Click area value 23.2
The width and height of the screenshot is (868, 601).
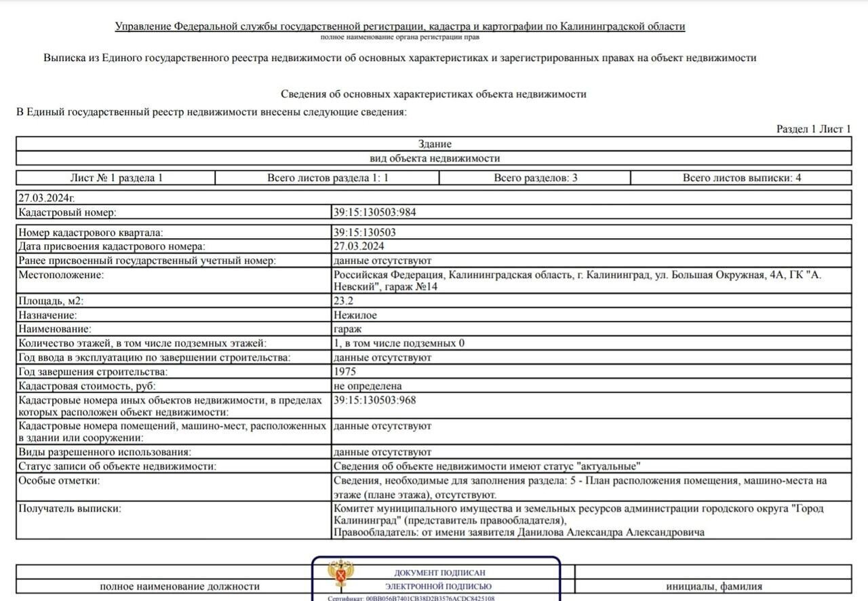[x=343, y=301]
